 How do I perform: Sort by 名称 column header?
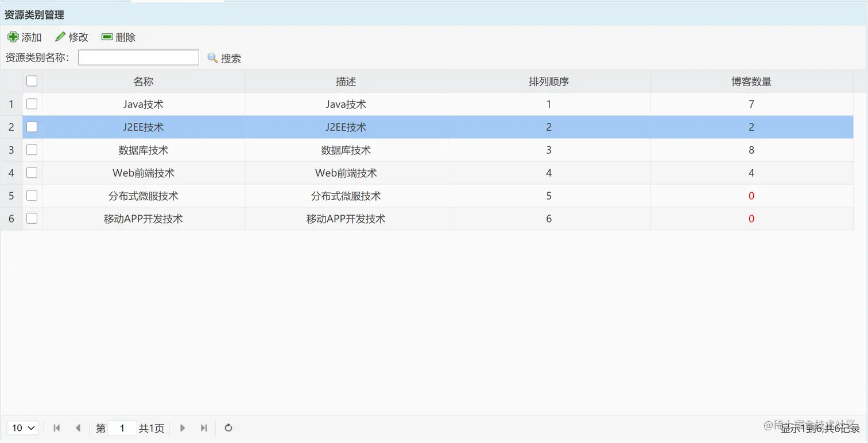144,81
